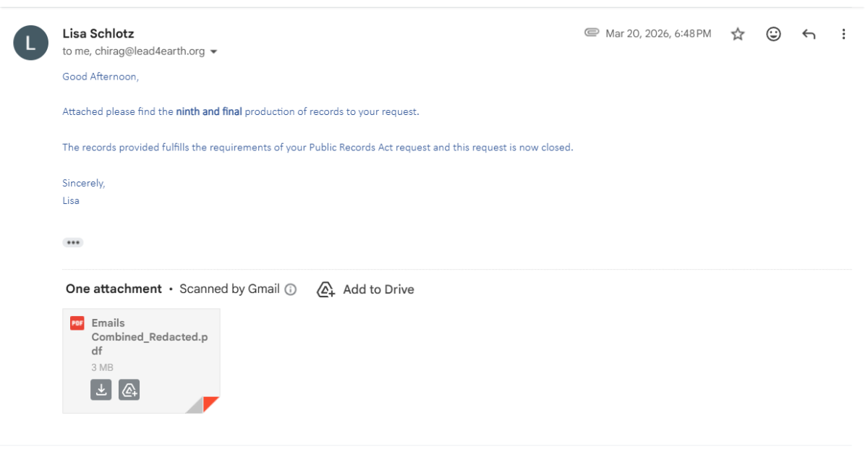
Task: Click the "One attachment" heading
Action: point(114,289)
